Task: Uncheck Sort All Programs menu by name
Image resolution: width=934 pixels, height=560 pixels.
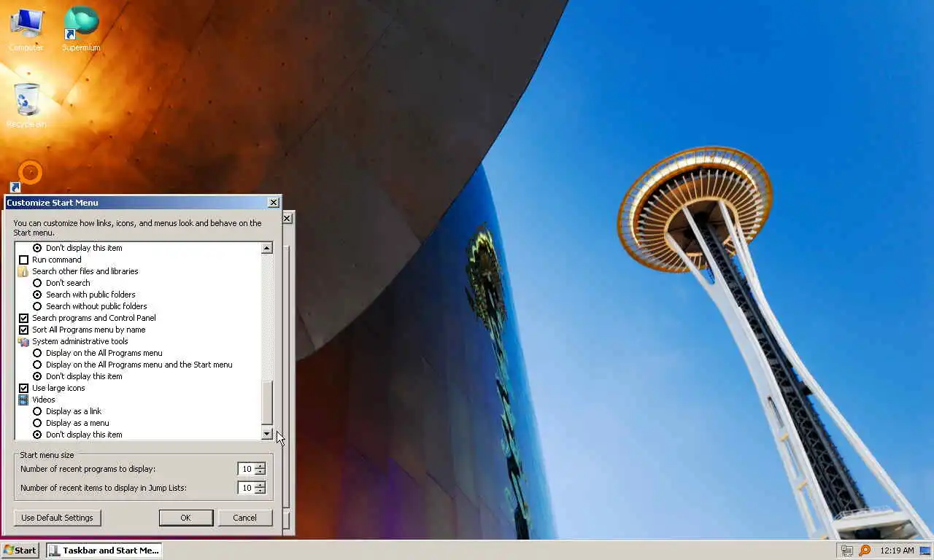Action: pos(23,330)
